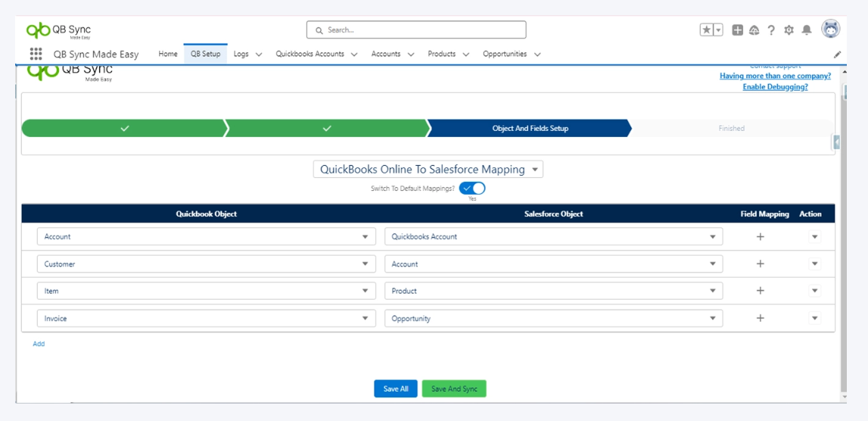Expand the Action menu for Item row
The image size is (868, 421).
tap(814, 292)
